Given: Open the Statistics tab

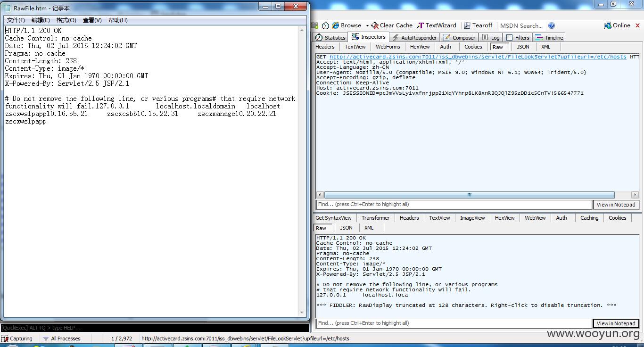Looking at the screenshot, I should [330, 38].
